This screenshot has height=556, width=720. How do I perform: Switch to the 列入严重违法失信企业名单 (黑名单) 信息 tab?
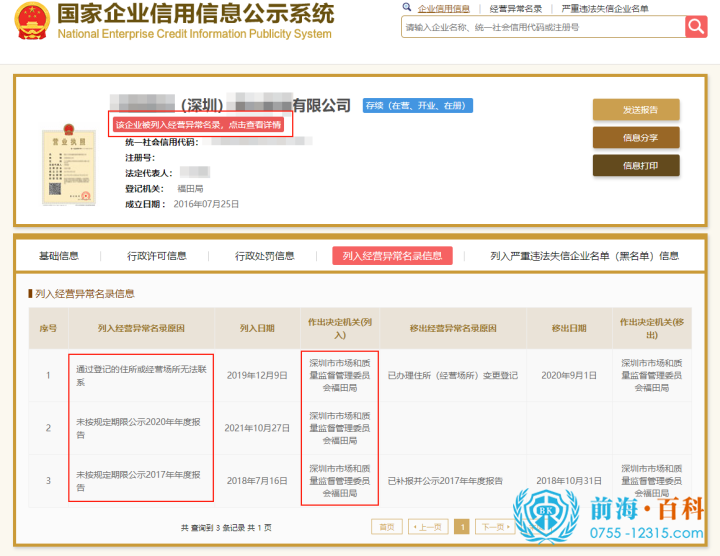pyautogui.click(x=584, y=256)
